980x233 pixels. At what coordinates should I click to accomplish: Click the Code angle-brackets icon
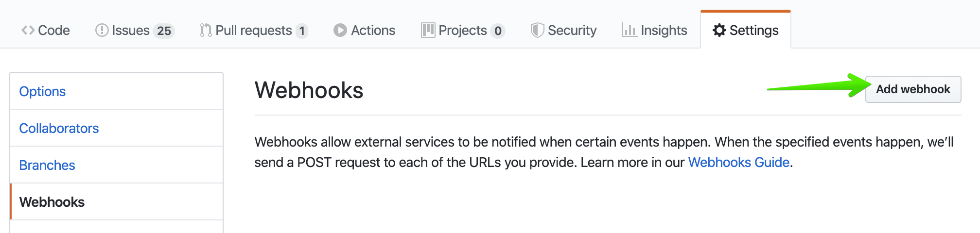(28, 30)
